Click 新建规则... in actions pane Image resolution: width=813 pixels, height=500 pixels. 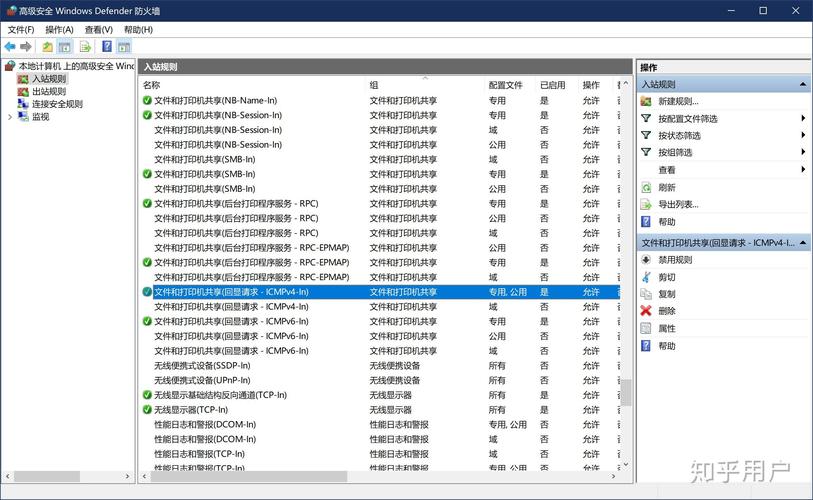[x=678, y=101]
